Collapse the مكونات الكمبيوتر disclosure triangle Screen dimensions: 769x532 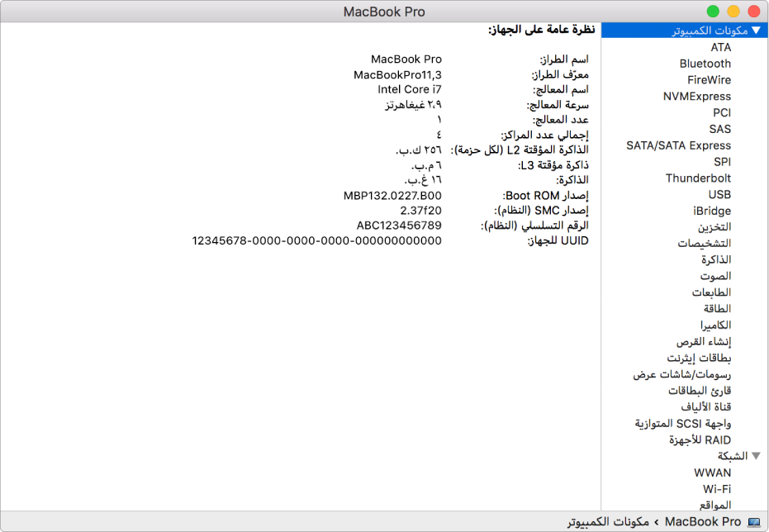click(x=757, y=31)
